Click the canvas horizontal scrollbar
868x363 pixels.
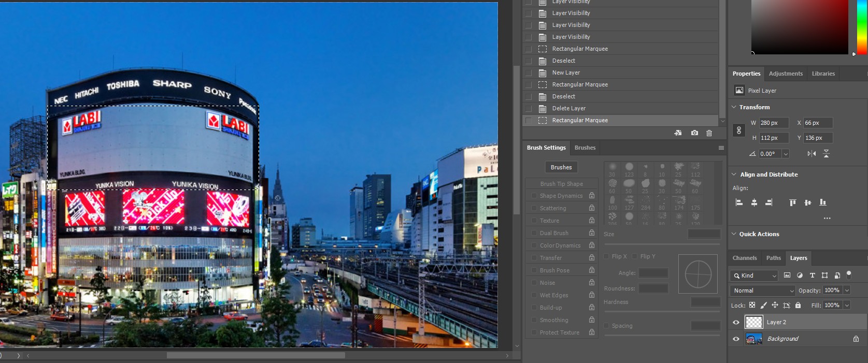click(255, 355)
